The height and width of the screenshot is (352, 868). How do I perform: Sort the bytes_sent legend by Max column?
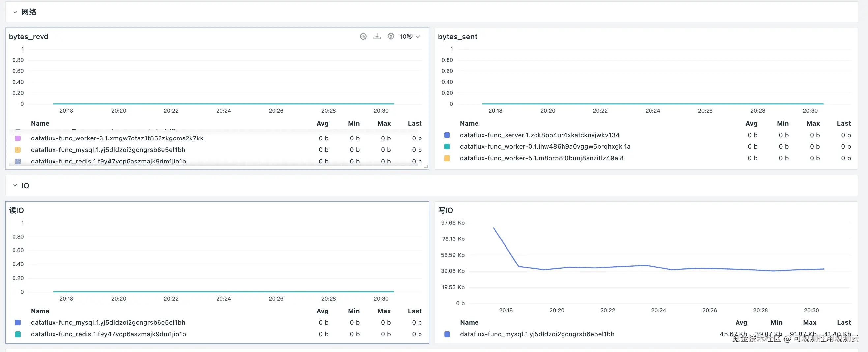click(x=813, y=123)
